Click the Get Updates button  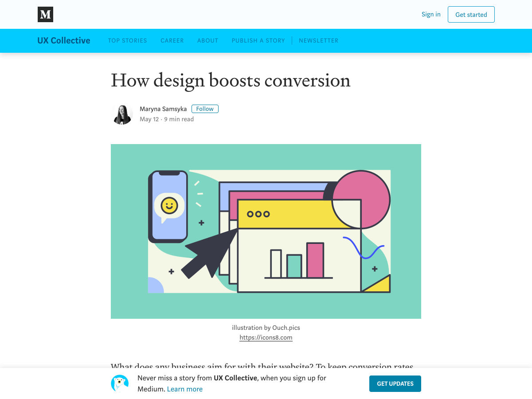click(395, 383)
